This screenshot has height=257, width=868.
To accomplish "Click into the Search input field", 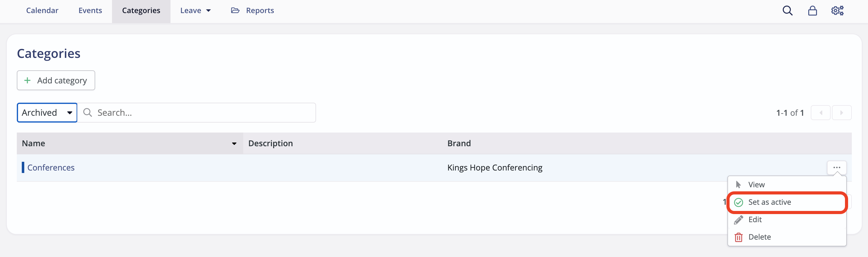I will point(197,113).
